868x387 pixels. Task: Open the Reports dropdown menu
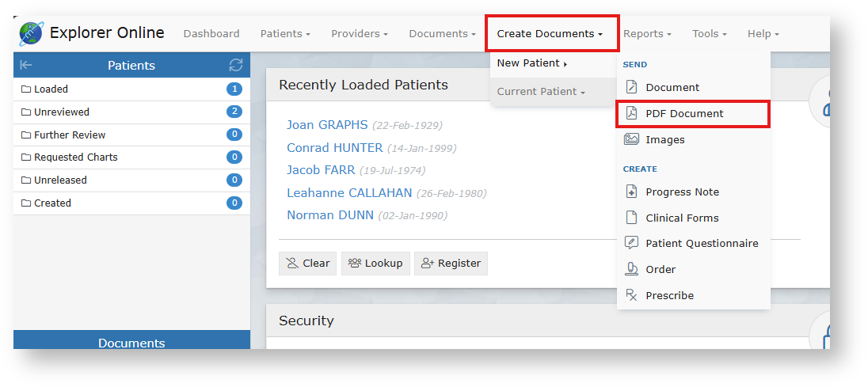[x=647, y=34]
